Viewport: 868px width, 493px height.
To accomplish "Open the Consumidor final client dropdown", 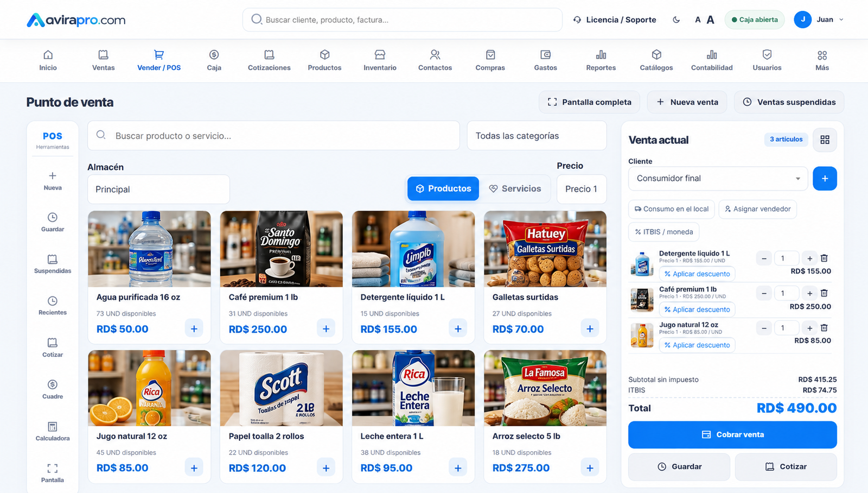I will (718, 178).
